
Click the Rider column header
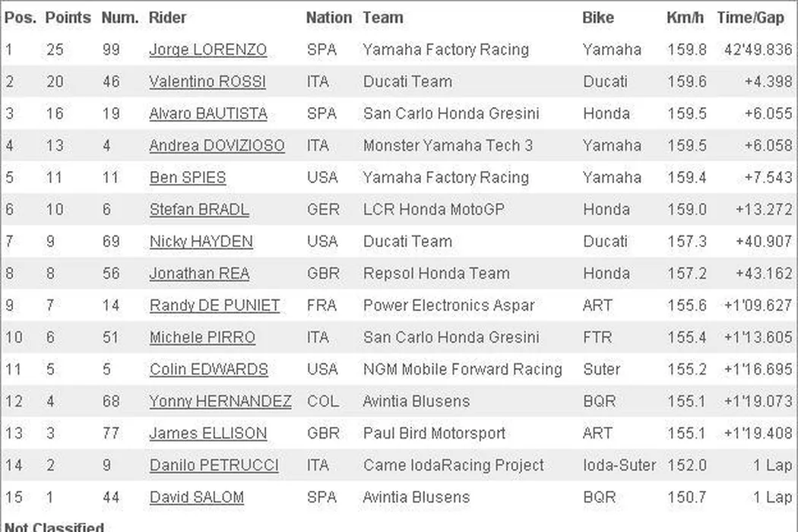click(x=167, y=17)
